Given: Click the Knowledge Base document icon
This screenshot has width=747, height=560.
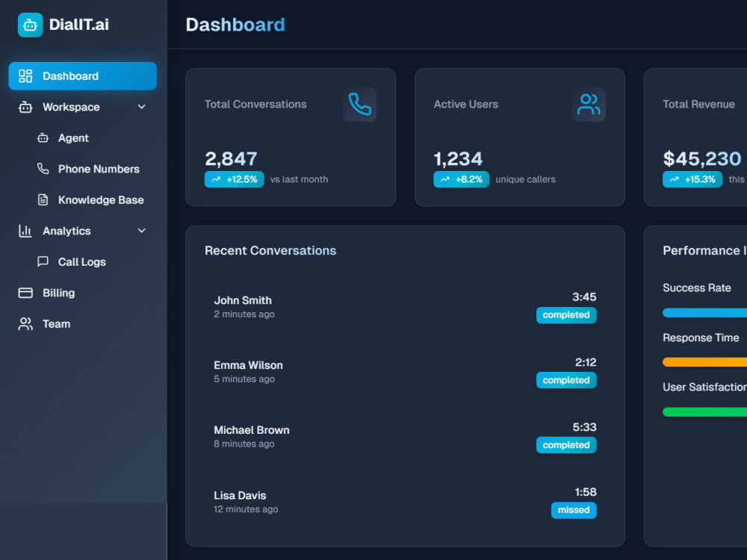Looking at the screenshot, I should click(43, 199).
